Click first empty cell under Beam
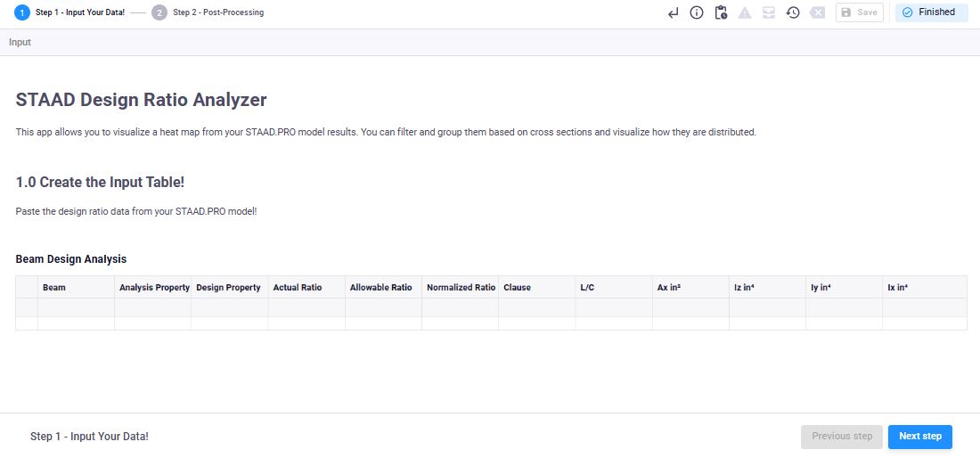Viewport: 980px width, 458px height. pos(77,308)
